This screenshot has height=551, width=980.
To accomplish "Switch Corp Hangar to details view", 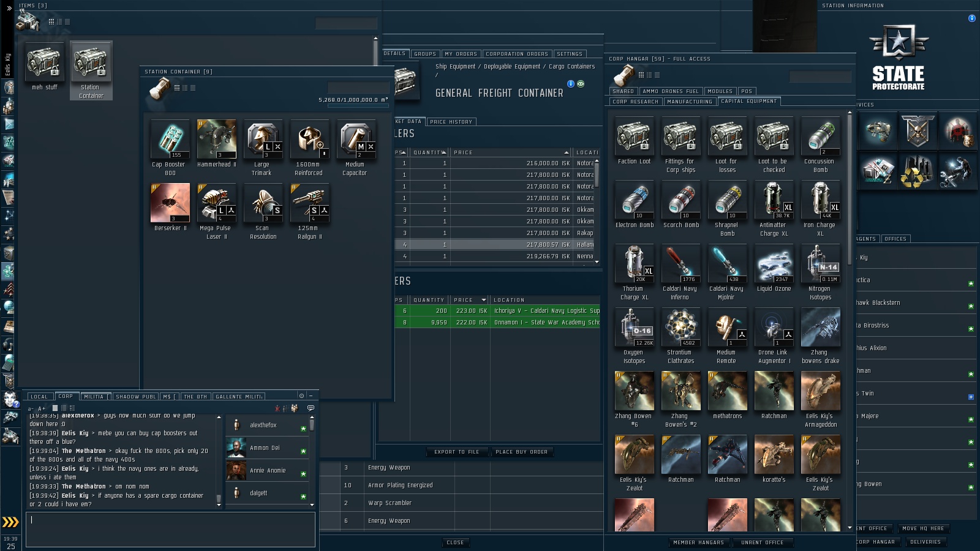I will pos(649,75).
